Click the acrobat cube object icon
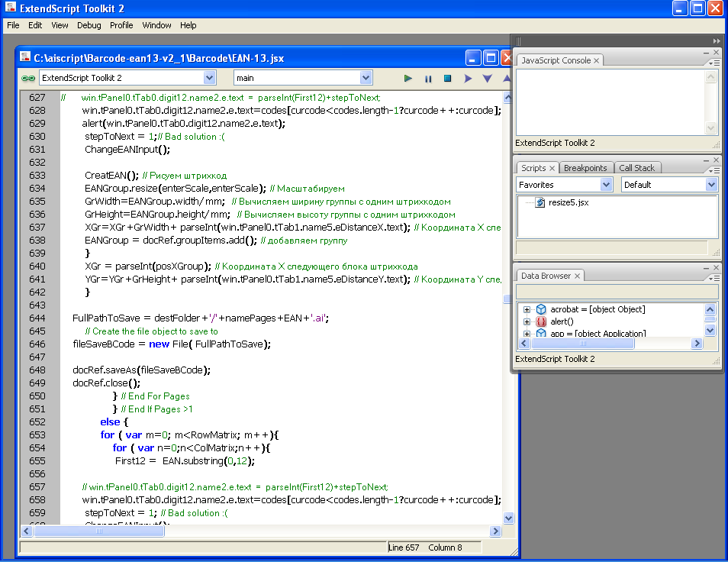728x562 pixels. (x=541, y=309)
